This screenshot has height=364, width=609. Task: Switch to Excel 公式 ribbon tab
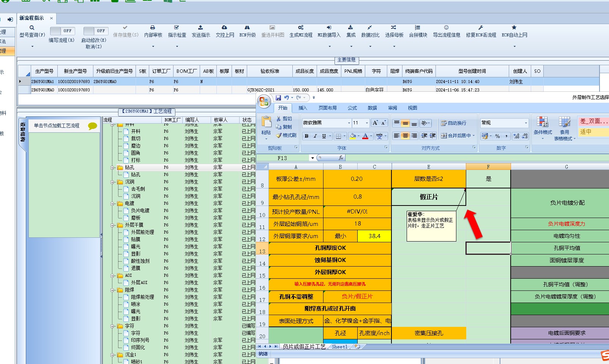tap(352, 108)
